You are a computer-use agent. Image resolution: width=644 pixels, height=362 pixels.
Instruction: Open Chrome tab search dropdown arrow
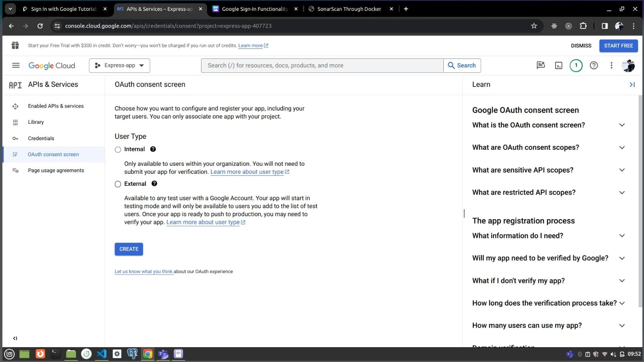[x=10, y=9]
